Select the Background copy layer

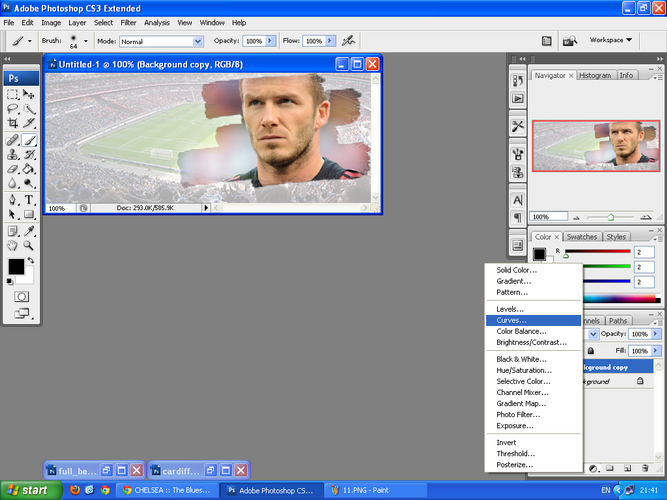coord(617,367)
